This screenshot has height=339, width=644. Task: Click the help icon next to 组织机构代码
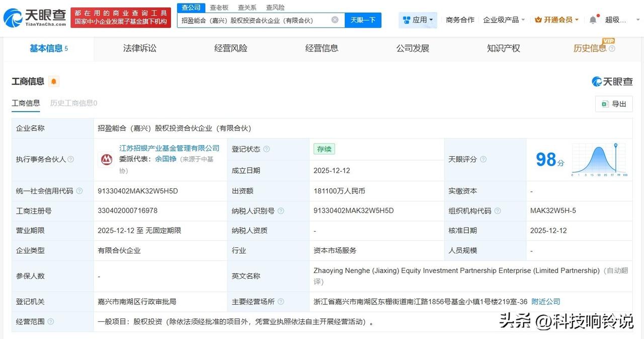[x=498, y=211]
